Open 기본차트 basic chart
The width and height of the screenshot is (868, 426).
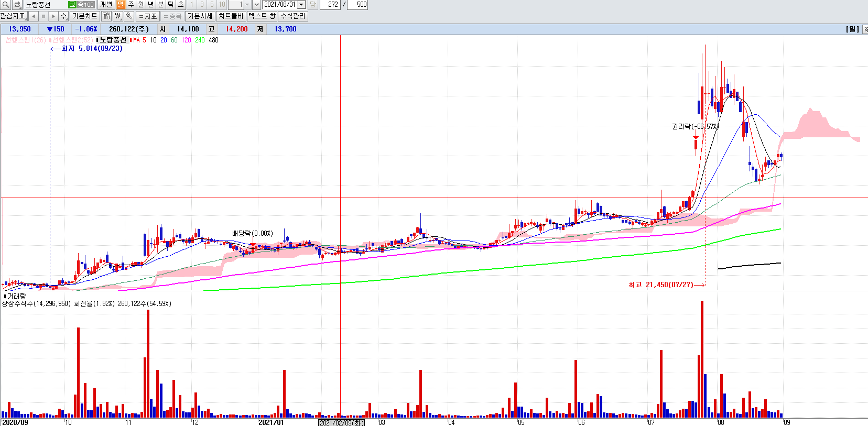coord(84,16)
